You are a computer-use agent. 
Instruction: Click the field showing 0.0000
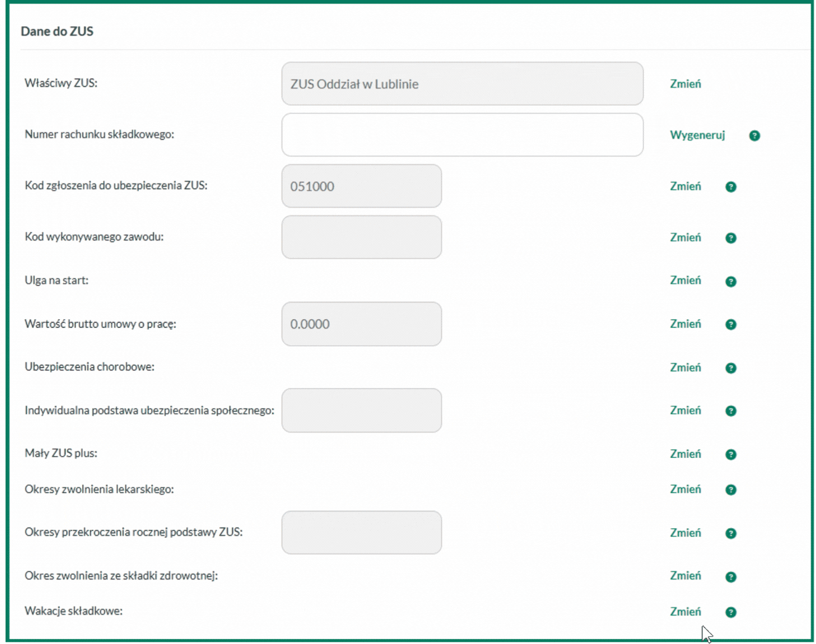(362, 324)
